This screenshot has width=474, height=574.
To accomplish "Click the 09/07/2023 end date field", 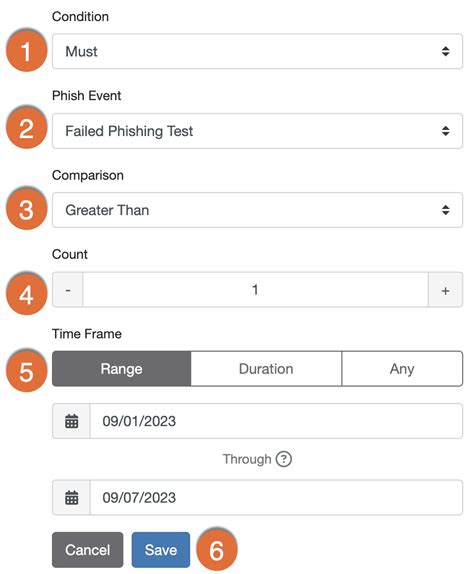I will [276, 498].
